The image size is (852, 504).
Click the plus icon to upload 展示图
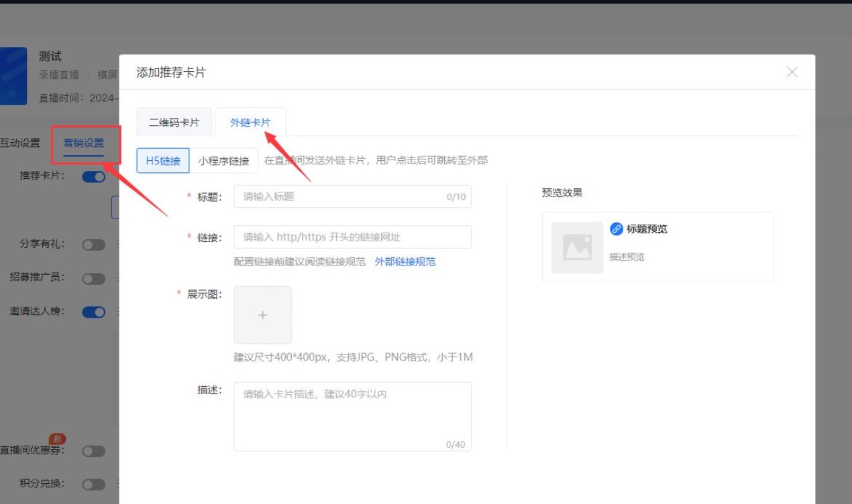pos(262,315)
